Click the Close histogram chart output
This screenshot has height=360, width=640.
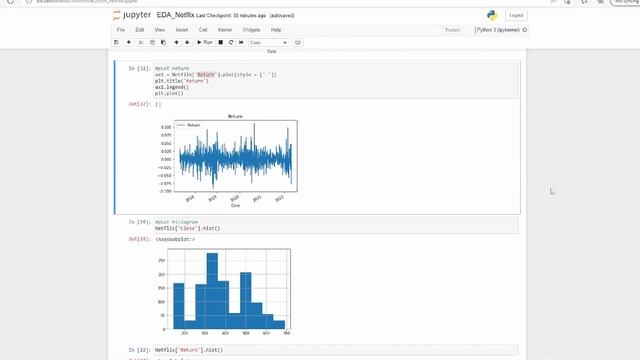(224, 292)
